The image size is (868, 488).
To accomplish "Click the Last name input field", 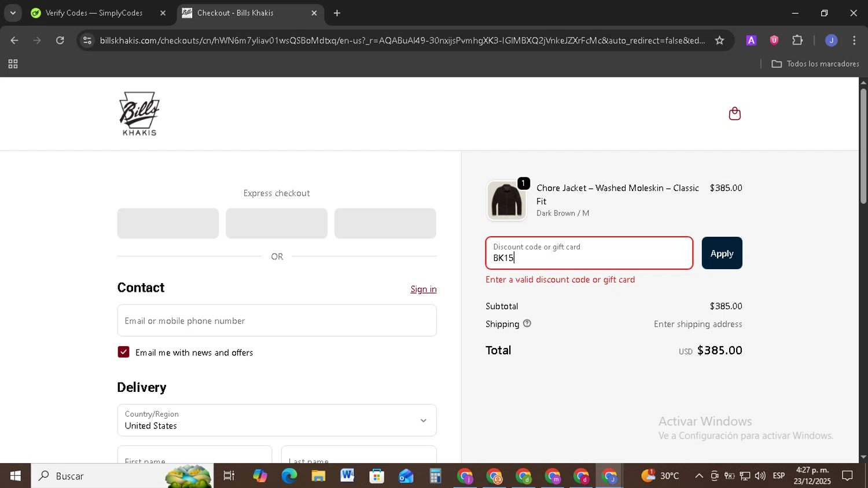I will (359, 455).
